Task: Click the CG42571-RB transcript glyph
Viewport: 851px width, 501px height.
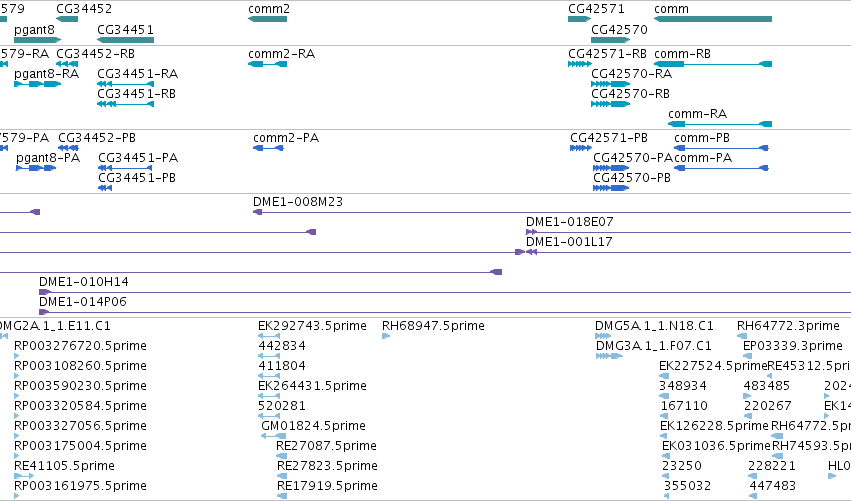Action: (580, 64)
